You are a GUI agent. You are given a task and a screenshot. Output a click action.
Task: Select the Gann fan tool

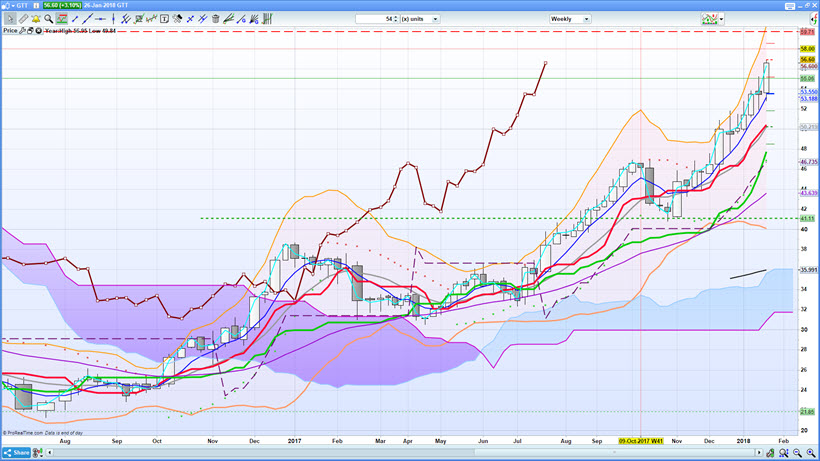tap(254, 19)
